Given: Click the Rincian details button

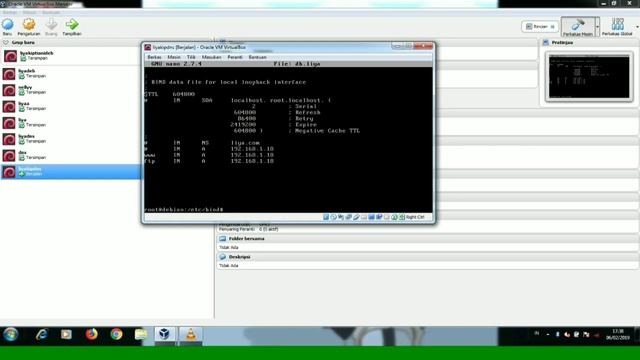Looking at the screenshot, I should pyautogui.click(x=540, y=27).
